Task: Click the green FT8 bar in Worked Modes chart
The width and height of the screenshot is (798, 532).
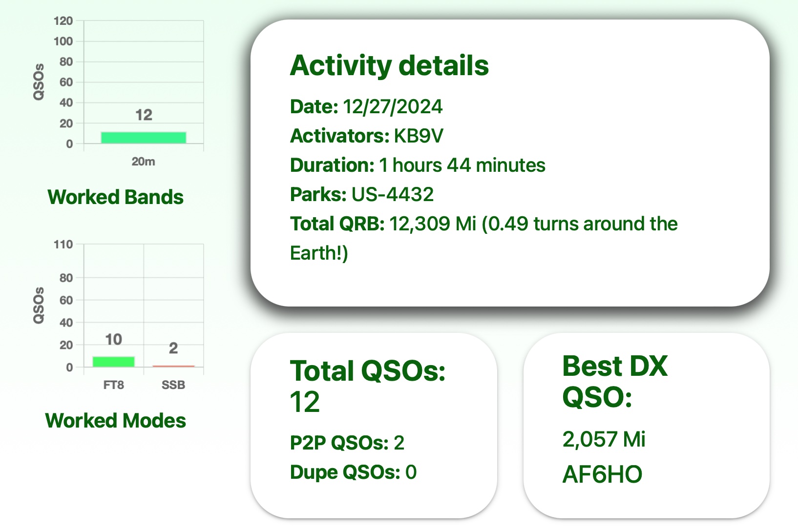Action: pos(113,362)
